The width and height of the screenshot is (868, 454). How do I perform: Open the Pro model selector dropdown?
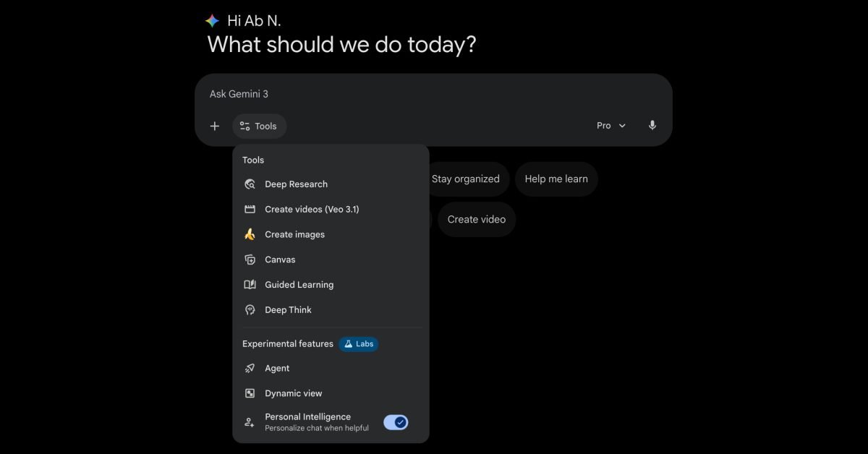click(x=611, y=126)
